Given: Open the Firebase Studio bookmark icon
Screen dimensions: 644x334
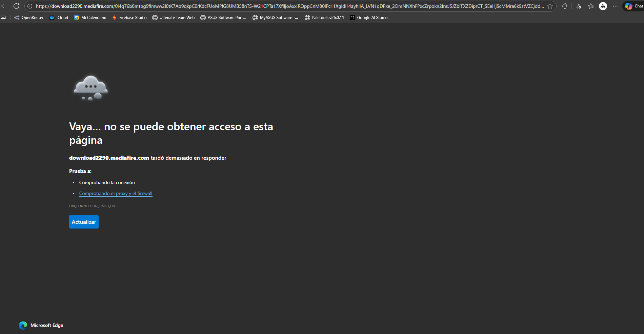Looking at the screenshot, I should pos(115,17).
